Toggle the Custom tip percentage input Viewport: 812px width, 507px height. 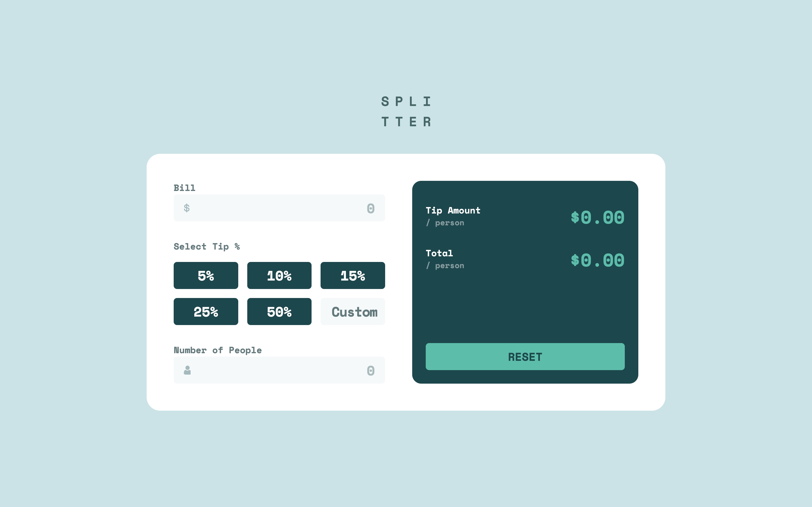(x=354, y=311)
